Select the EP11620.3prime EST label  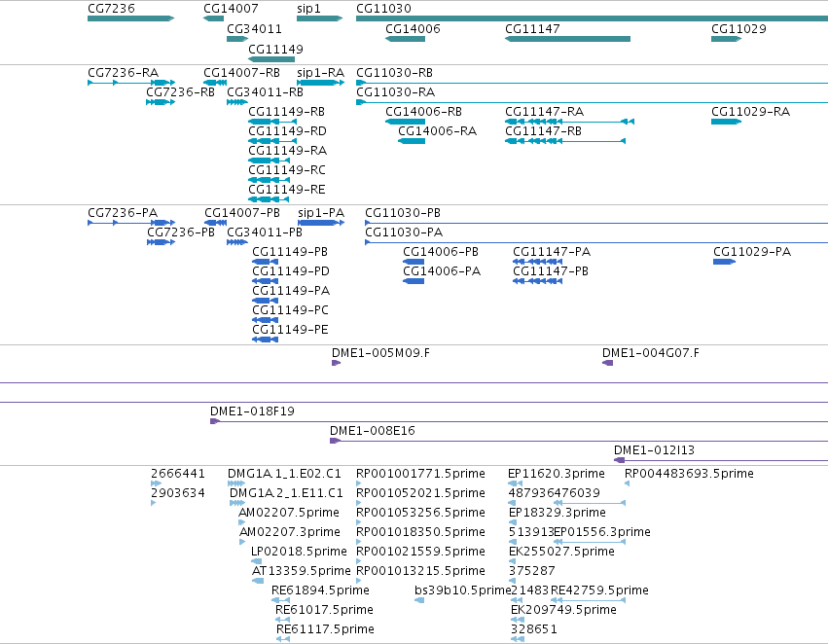click(557, 474)
